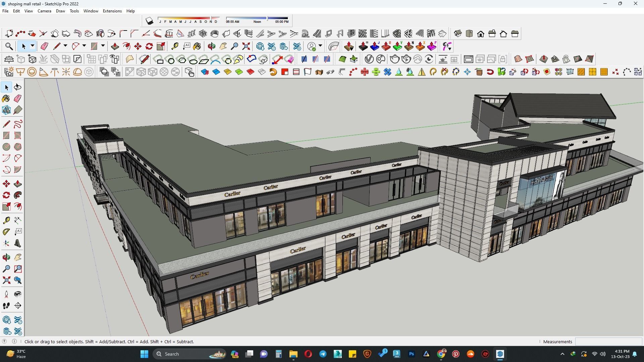
Task: Start V-Ray render with teapot icon
Action: coord(395,59)
